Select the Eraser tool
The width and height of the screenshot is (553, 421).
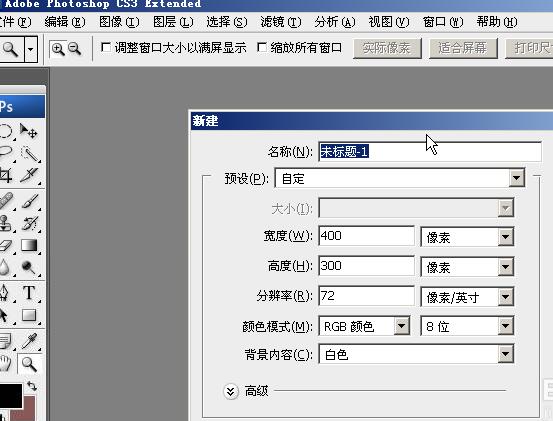pyautogui.click(x=6, y=245)
